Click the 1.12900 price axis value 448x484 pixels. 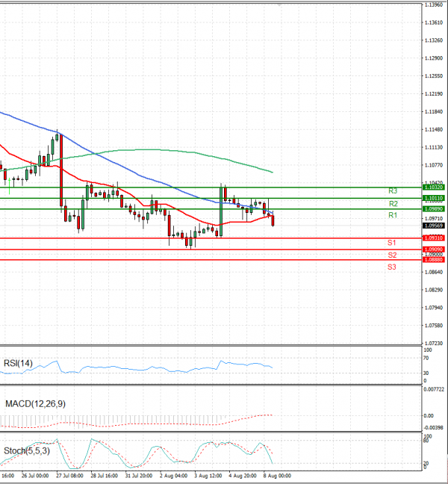pos(434,58)
